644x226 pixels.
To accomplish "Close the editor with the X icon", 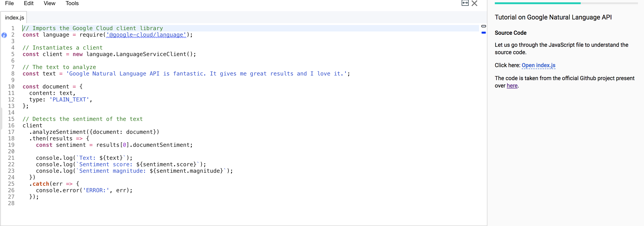I will 474,3.
